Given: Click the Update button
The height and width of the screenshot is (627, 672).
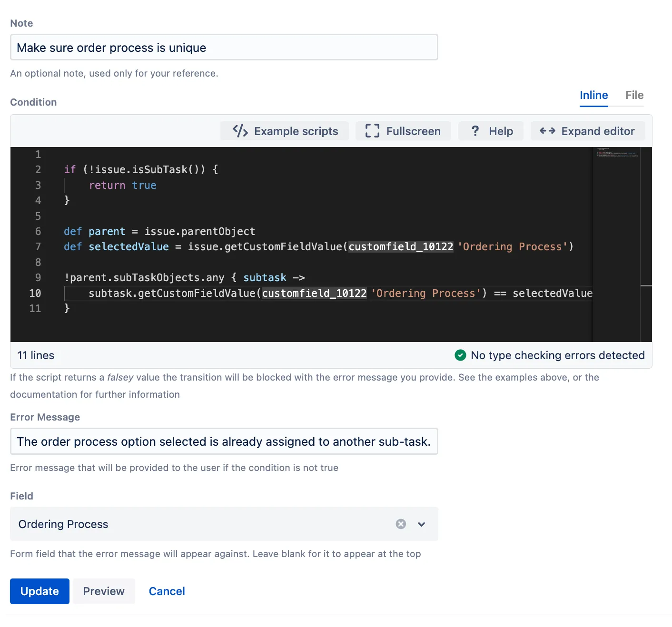Looking at the screenshot, I should click(40, 591).
